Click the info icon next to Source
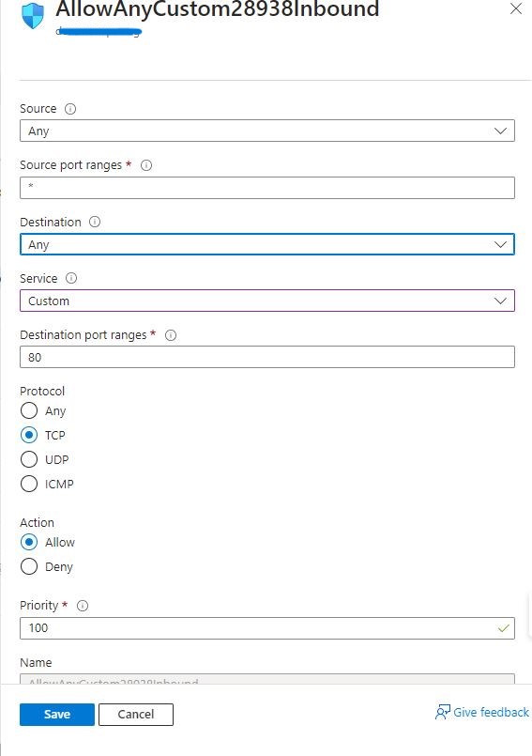 click(x=70, y=109)
